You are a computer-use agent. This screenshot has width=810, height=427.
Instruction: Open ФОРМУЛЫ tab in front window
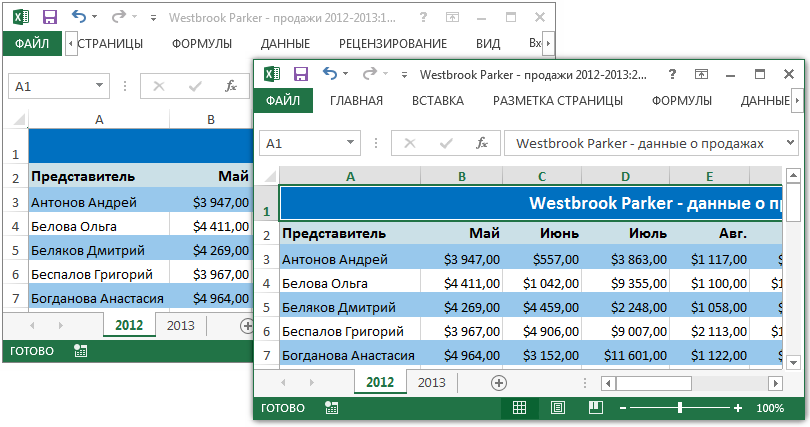(x=681, y=101)
